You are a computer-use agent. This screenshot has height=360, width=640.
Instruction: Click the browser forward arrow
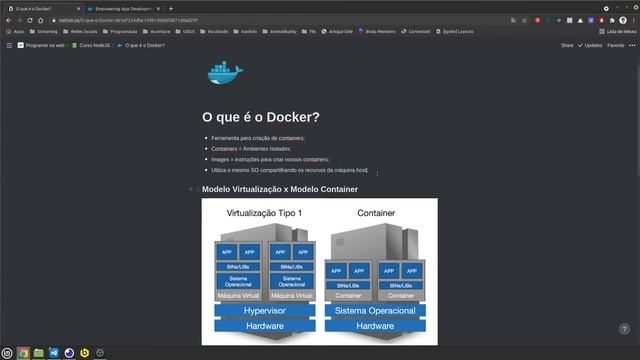point(19,20)
